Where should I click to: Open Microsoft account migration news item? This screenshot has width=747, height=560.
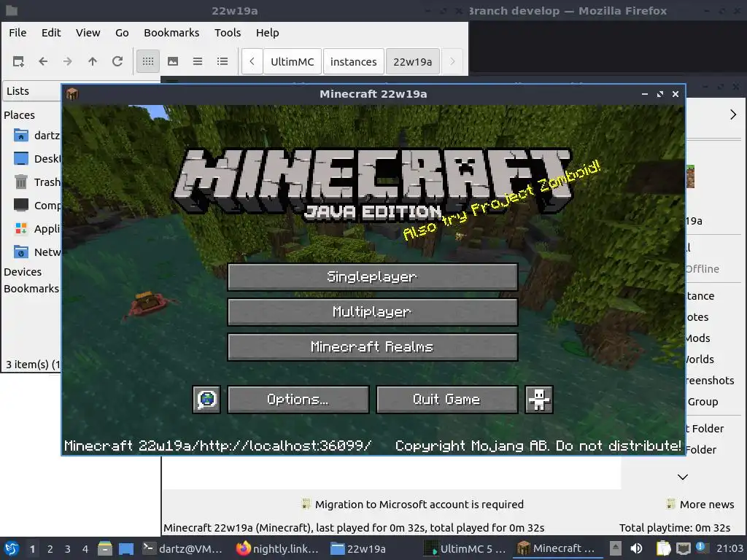[413, 505]
